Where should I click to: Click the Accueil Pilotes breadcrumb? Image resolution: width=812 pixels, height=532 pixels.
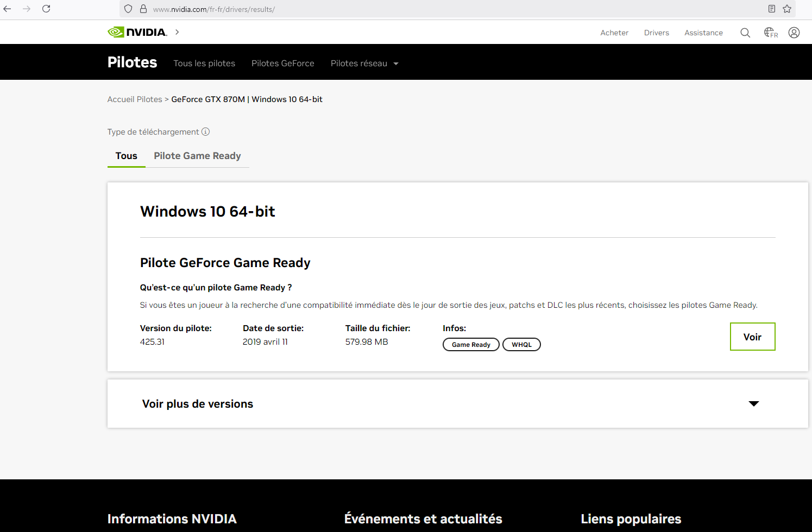[x=135, y=99]
